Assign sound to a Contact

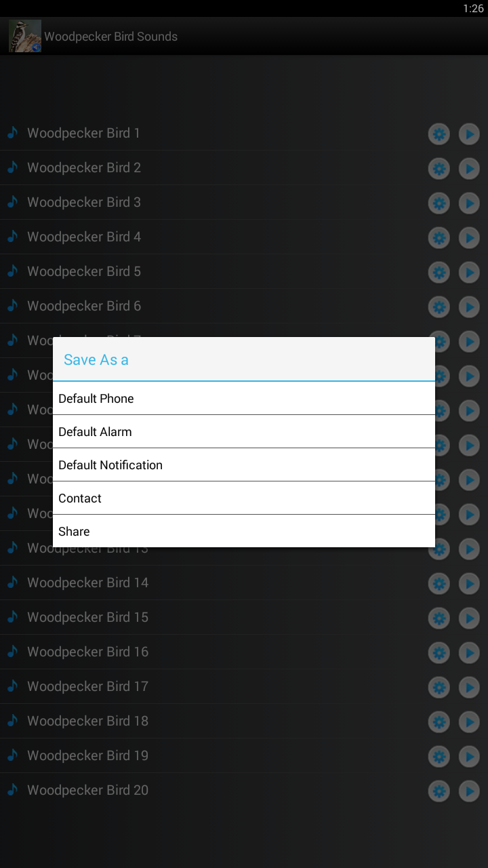click(244, 498)
